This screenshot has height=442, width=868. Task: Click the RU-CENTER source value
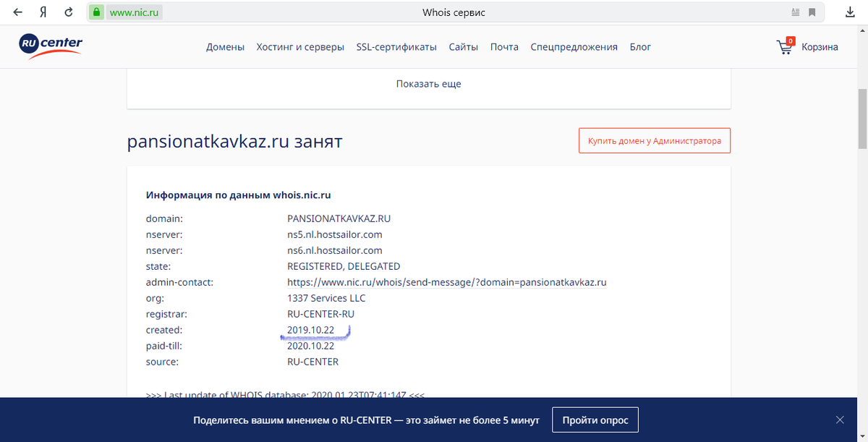point(312,362)
